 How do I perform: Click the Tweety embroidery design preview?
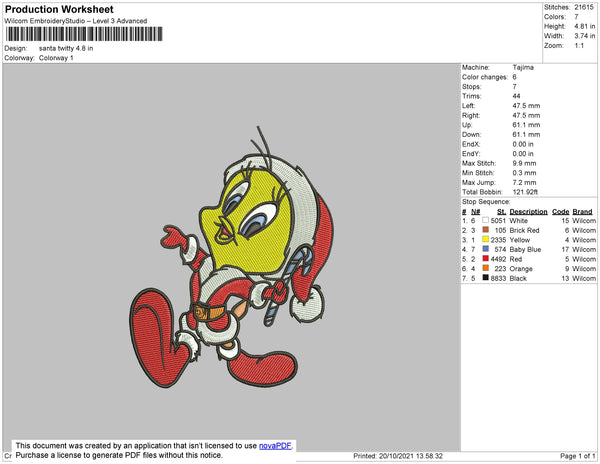click(x=230, y=257)
